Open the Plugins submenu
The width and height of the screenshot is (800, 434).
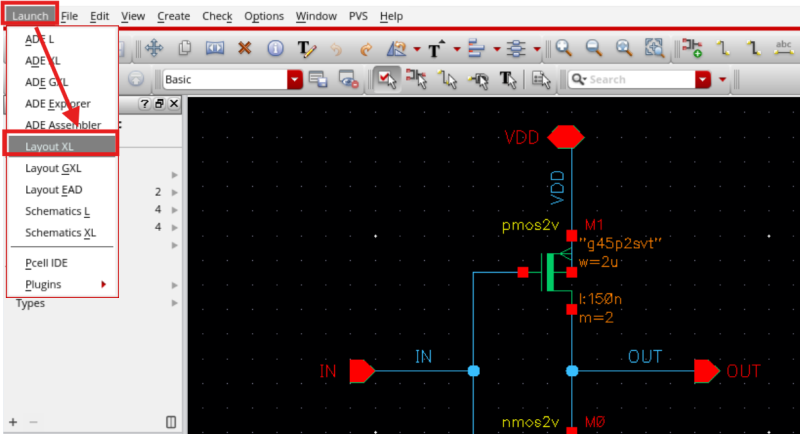point(62,284)
